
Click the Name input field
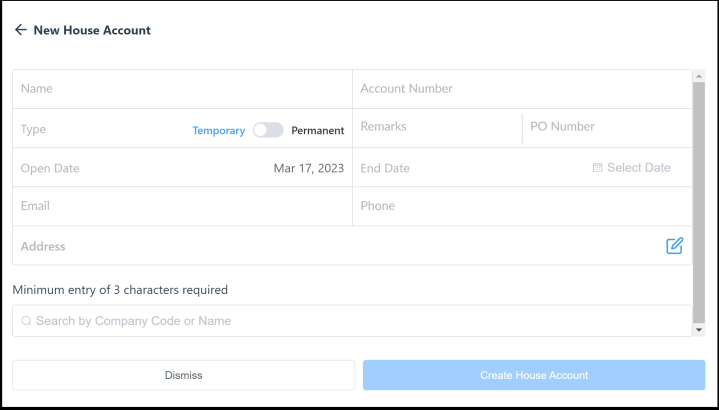coord(182,89)
